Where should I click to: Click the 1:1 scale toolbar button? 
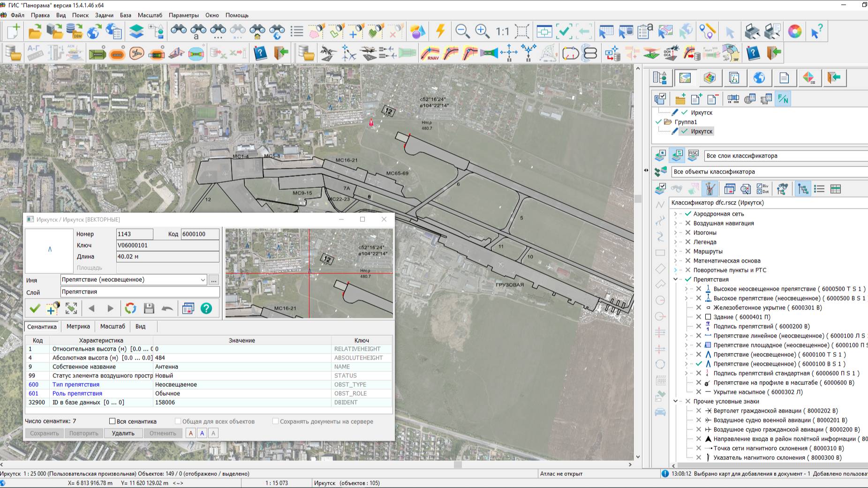[x=502, y=31]
